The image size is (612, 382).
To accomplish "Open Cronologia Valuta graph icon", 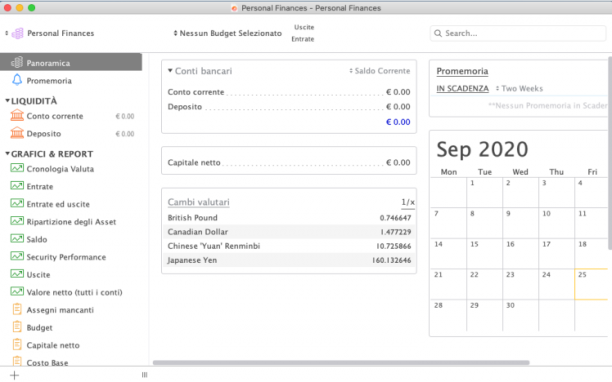I will coord(17,168).
